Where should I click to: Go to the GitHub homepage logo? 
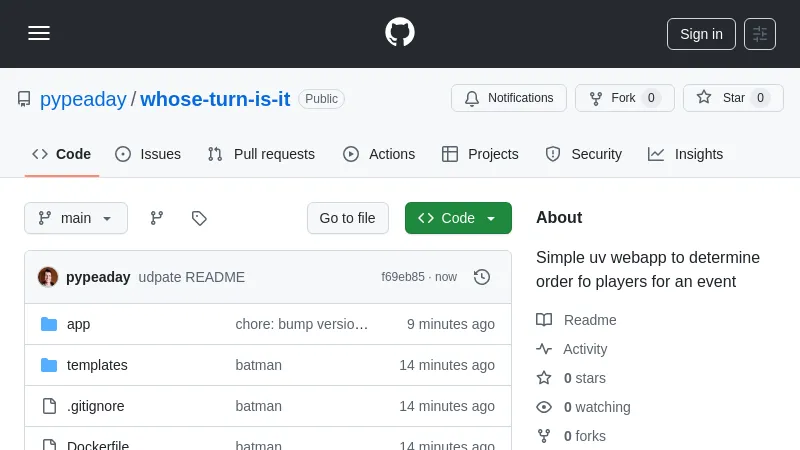[x=400, y=33]
